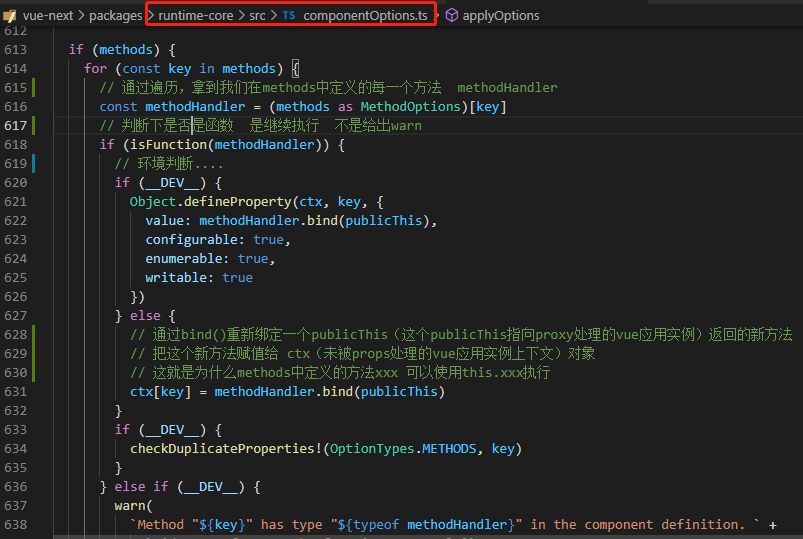Select line number 631 in gutter
The image size is (803, 539).
[x=15, y=391]
